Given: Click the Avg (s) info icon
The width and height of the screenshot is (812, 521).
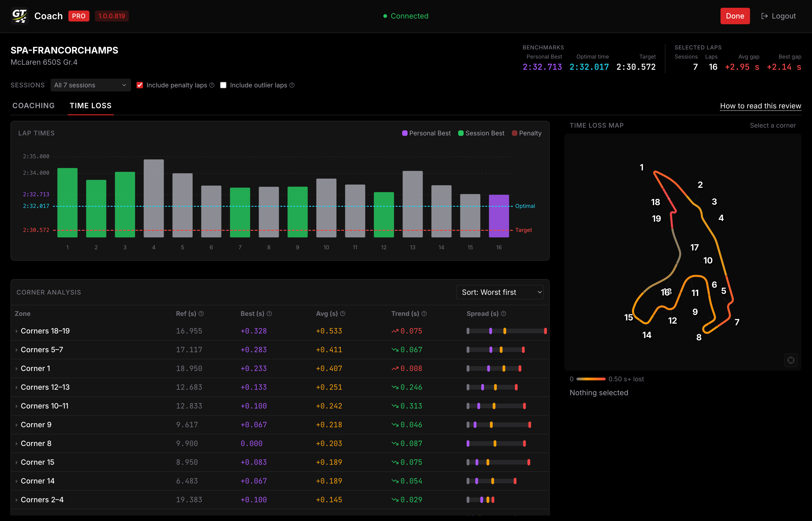Looking at the screenshot, I should click(x=343, y=314).
